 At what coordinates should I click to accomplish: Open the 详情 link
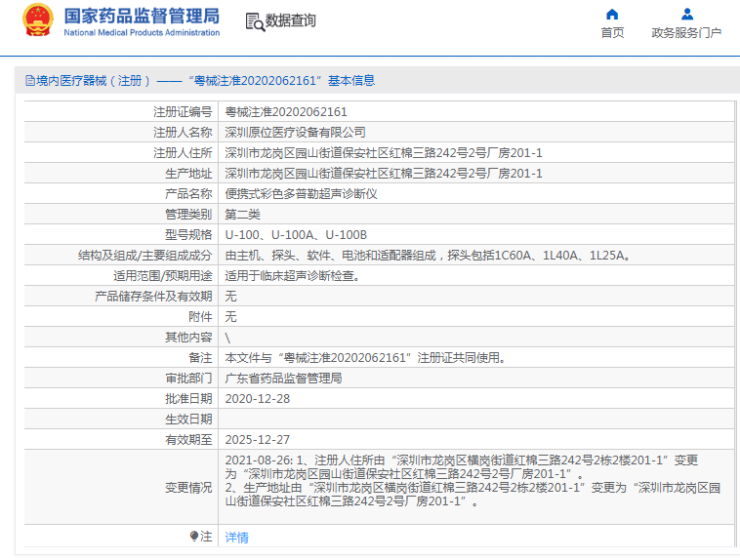coord(237,537)
